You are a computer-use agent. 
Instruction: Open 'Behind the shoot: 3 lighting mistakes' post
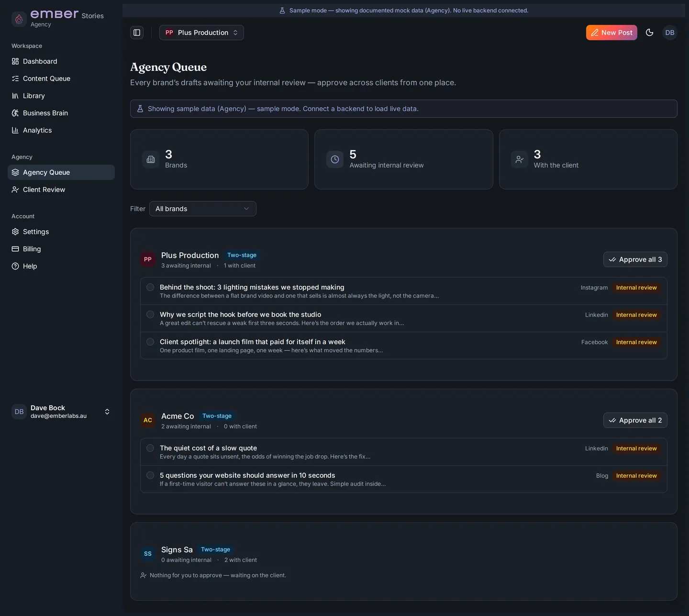click(252, 287)
